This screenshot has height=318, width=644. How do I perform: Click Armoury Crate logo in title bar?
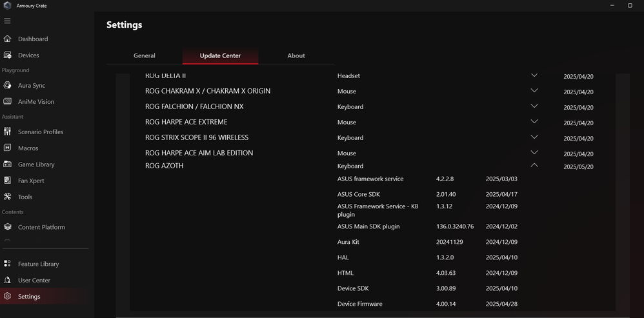(x=7, y=5)
